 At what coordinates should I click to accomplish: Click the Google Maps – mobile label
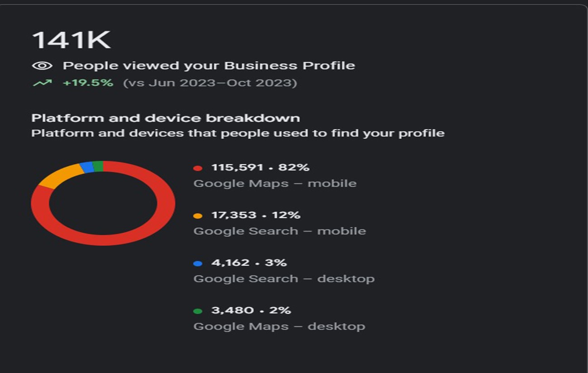(275, 184)
